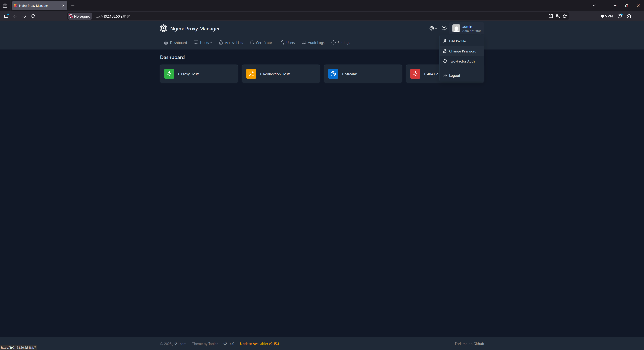This screenshot has height=350, width=644.
Task: Open the language globe dropdown
Action: [x=433, y=28]
